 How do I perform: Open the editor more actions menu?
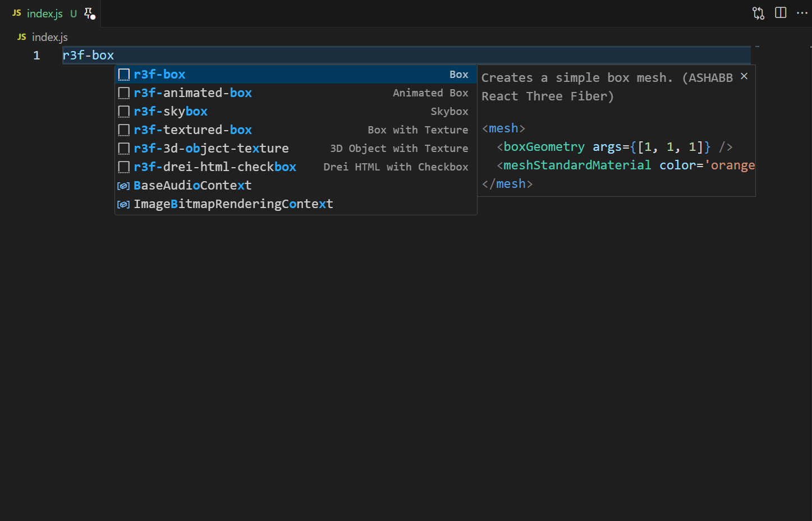tap(802, 13)
